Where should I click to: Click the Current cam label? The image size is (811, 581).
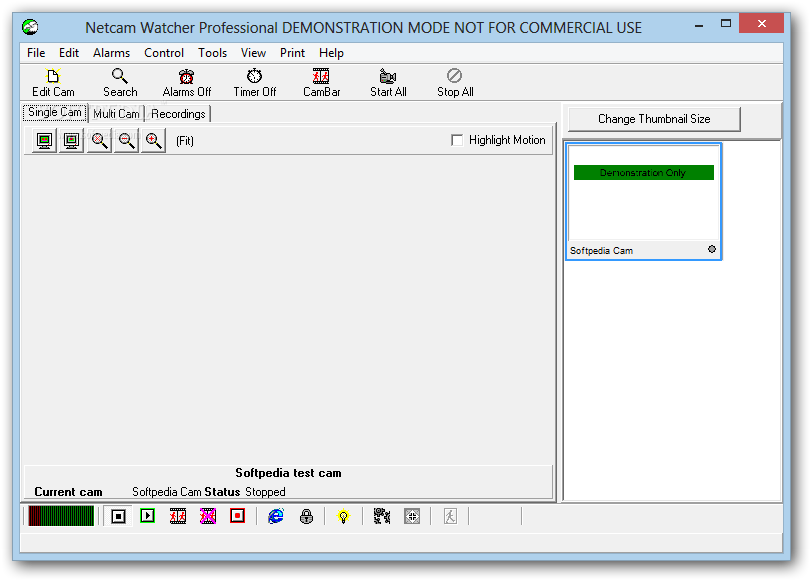(x=68, y=491)
